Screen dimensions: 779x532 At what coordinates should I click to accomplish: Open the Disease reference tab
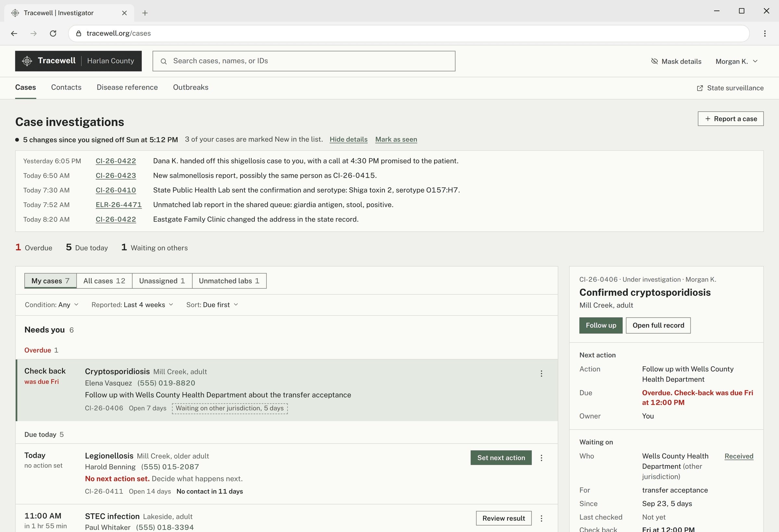[x=127, y=88]
